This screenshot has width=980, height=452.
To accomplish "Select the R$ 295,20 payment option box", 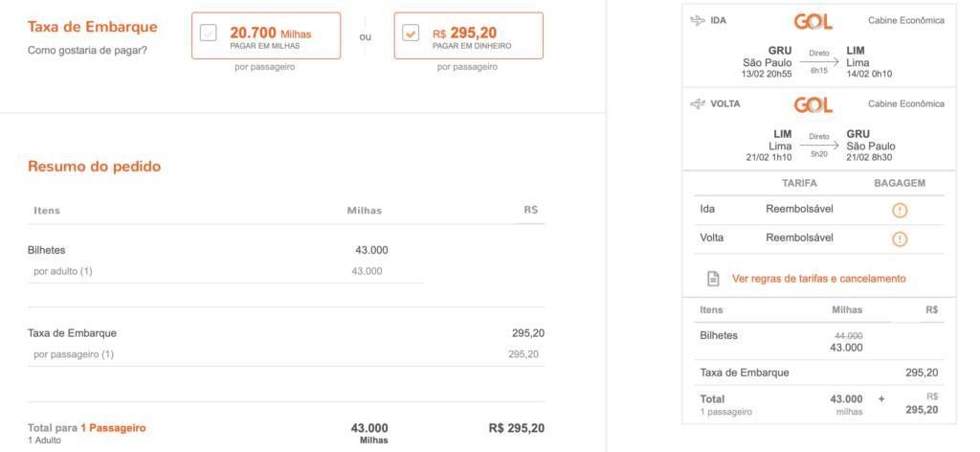I will point(469,35).
